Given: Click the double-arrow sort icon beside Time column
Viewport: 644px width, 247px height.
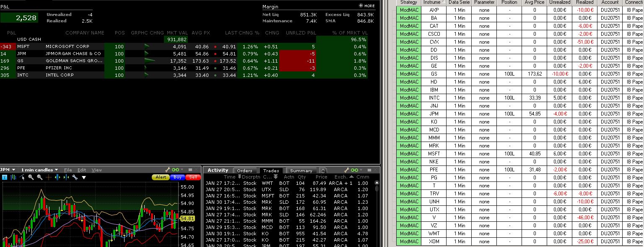Looking at the screenshot, I should tap(239, 177).
